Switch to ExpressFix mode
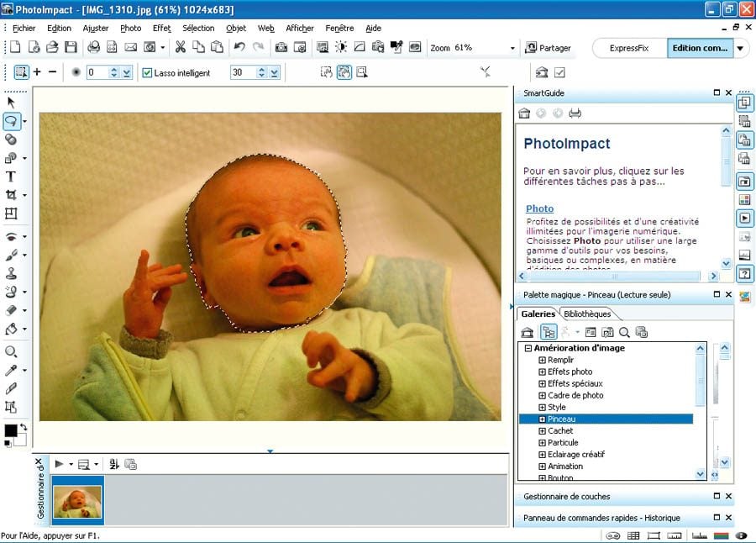This screenshot has width=756, height=543. tap(628, 48)
